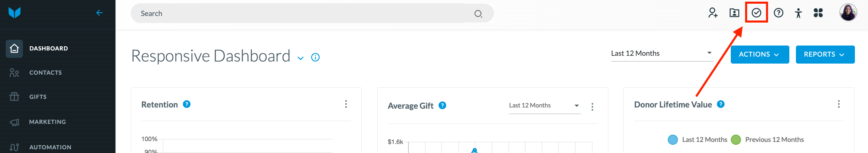Click the Donor Lifetime Value help icon
Viewport: 868px width, 153px height.
(721, 104)
